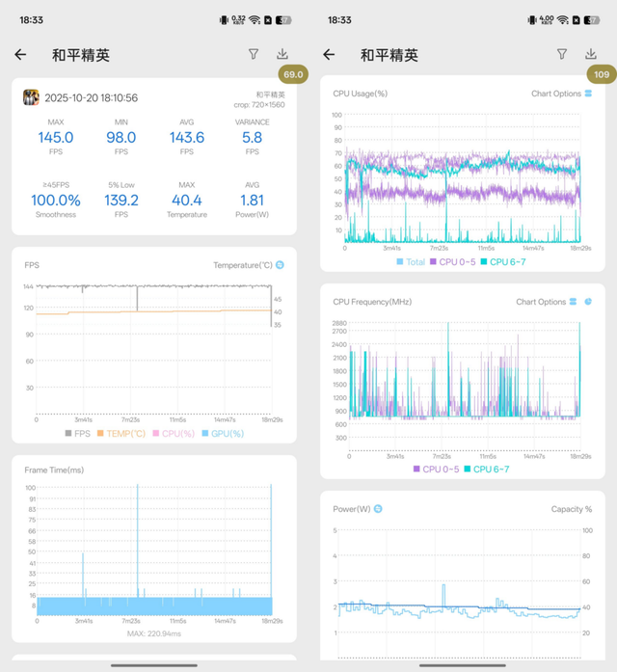The height and width of the screenshot is (672, 617).
Task: Toggle GPU(%) legend in FPS chart
Action: tap(223, 434)
